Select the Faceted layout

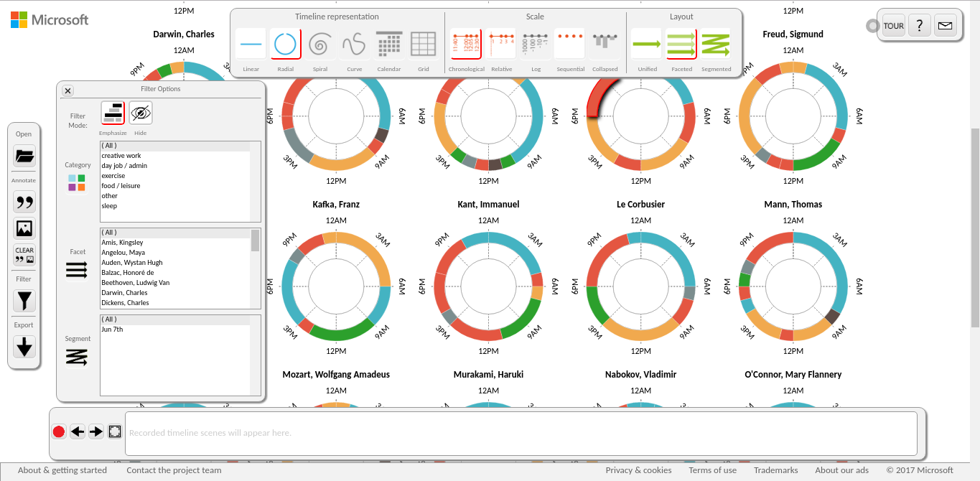681,45
